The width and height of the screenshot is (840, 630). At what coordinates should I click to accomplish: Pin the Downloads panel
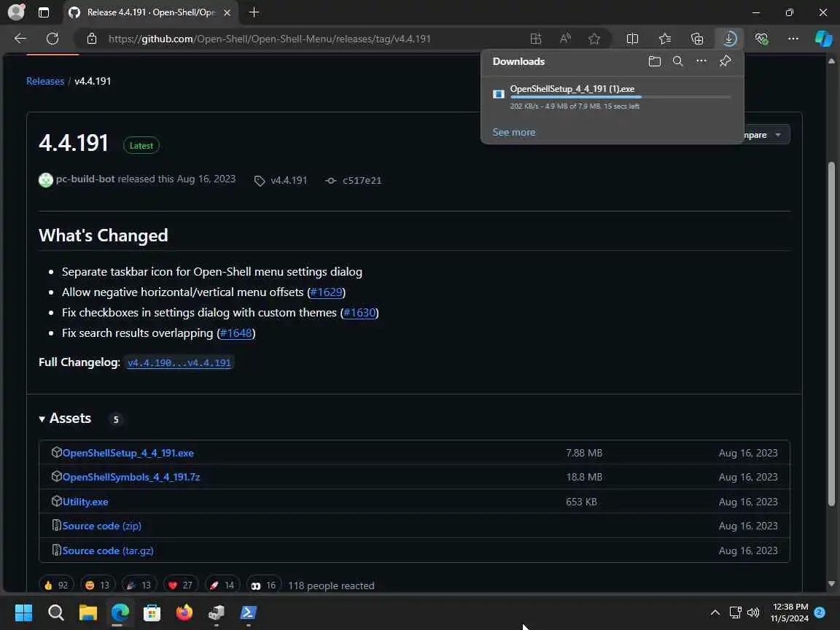click(x=725, y=61)
